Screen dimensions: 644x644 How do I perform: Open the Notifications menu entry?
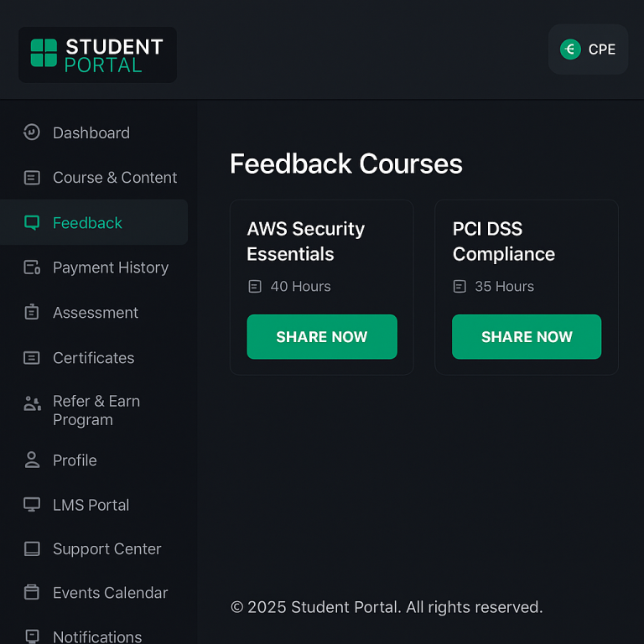click(96, 636)
